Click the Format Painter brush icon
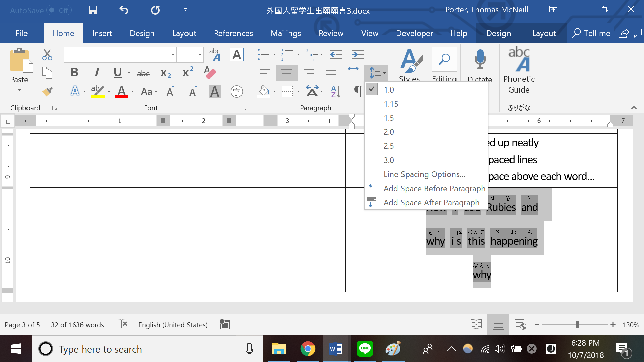644x362 pixels. tap(47, 92)
